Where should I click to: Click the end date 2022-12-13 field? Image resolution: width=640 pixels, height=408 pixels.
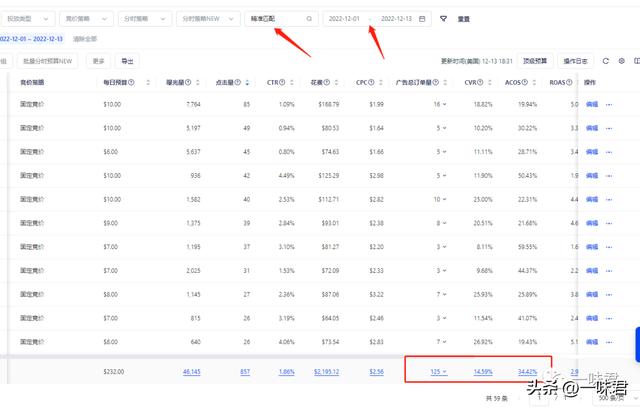coord(396,19)
